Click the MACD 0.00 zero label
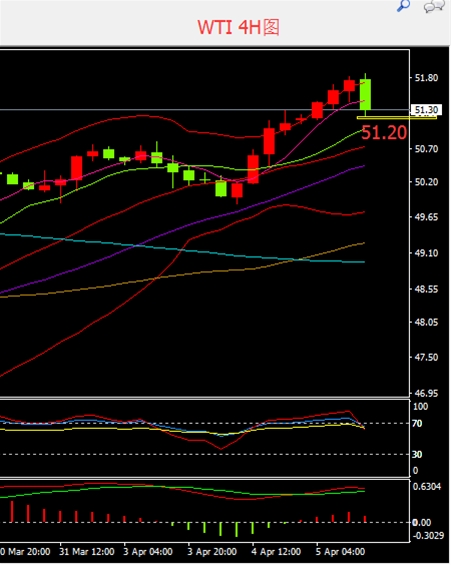The height and width of the screenshot is (565, 451). coord(421,522)
